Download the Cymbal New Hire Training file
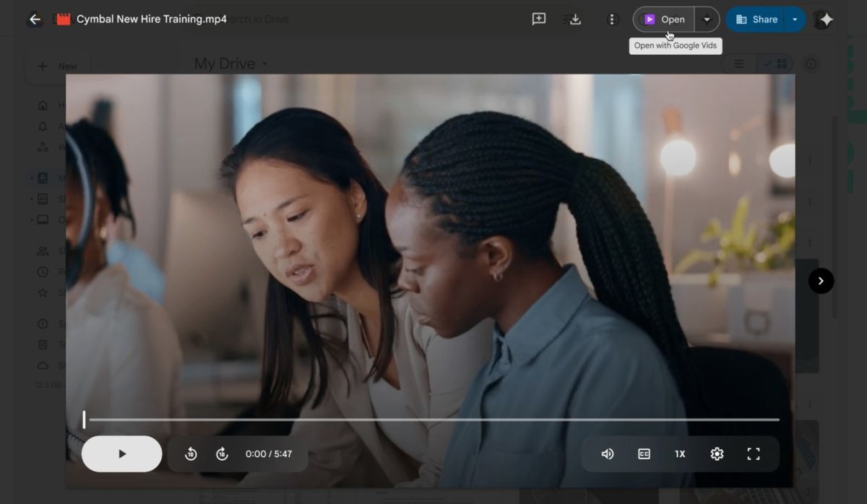This screenshot has width=867, height=504. (574, 19)
